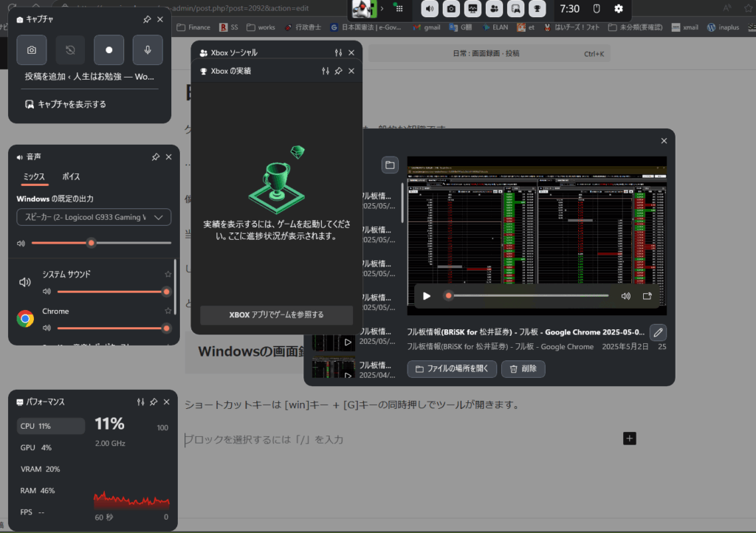Adjust the Chrome volume slider
Viewport: 756px width, 533px height.
pyautogui.click(x=112, y=329)
